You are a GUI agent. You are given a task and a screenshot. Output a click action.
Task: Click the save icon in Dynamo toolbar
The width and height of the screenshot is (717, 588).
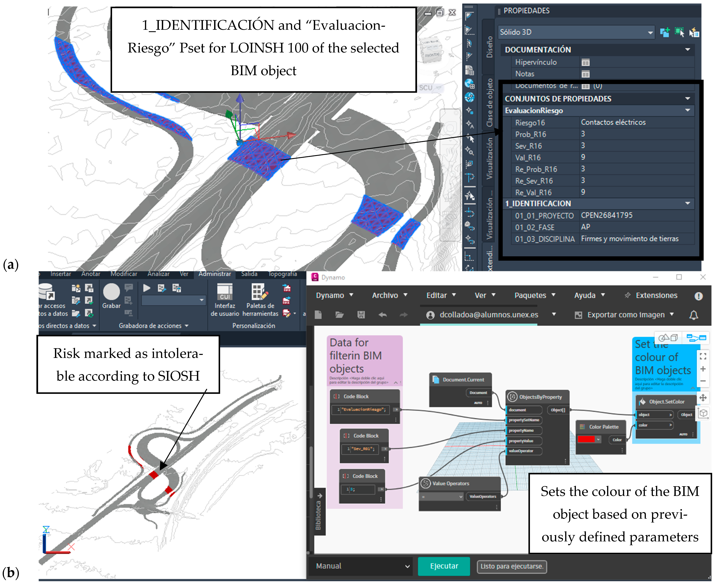361,315
